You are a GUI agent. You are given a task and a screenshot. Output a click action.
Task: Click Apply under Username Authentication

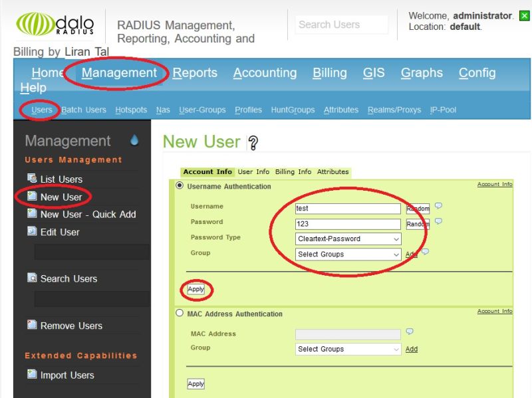(x=196, y=289)
